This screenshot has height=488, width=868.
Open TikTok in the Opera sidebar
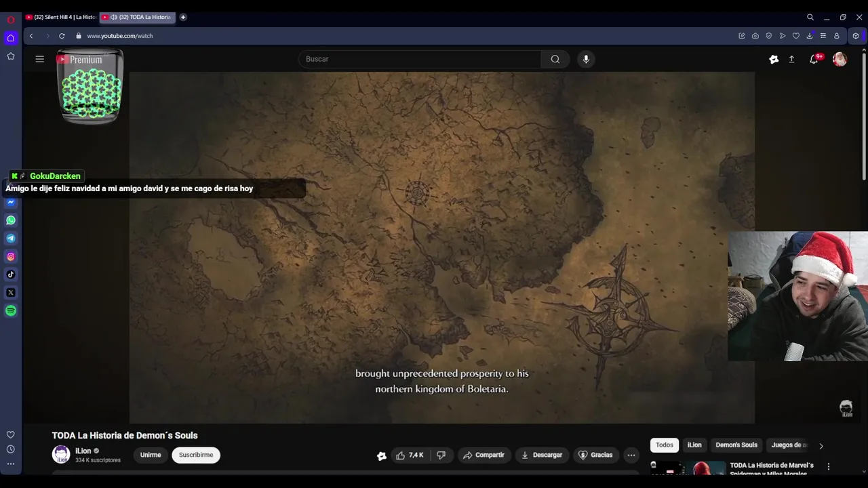pos(11,274)
